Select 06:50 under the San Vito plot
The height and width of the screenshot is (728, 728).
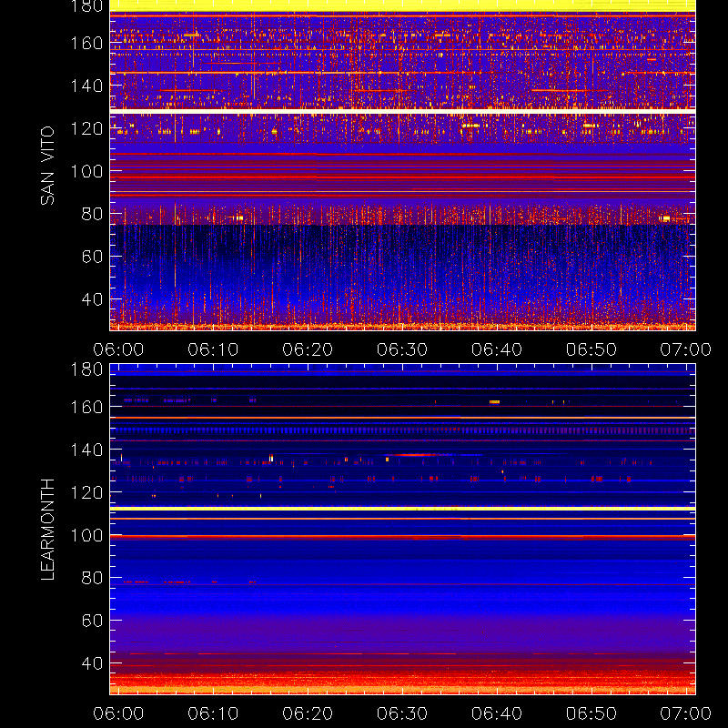[591, 349]
